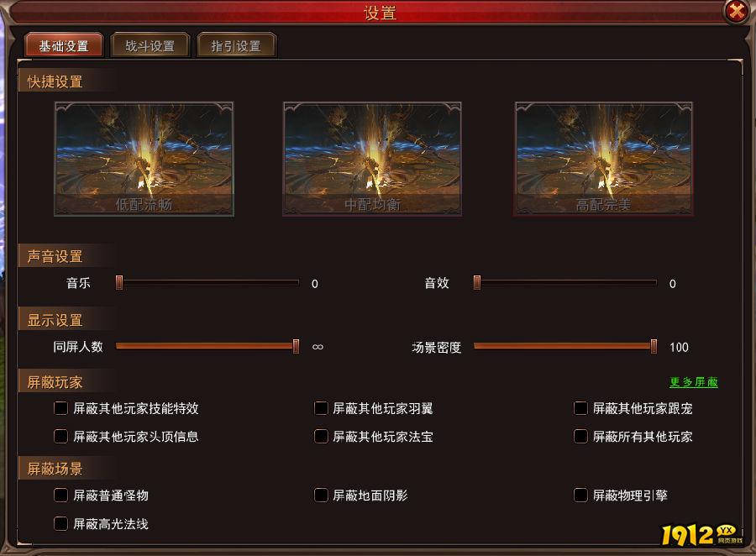756x556 pixels.
Task: Click the 音乐 volume slider handle
Action: pyautogui.click(x=119, y=282)
